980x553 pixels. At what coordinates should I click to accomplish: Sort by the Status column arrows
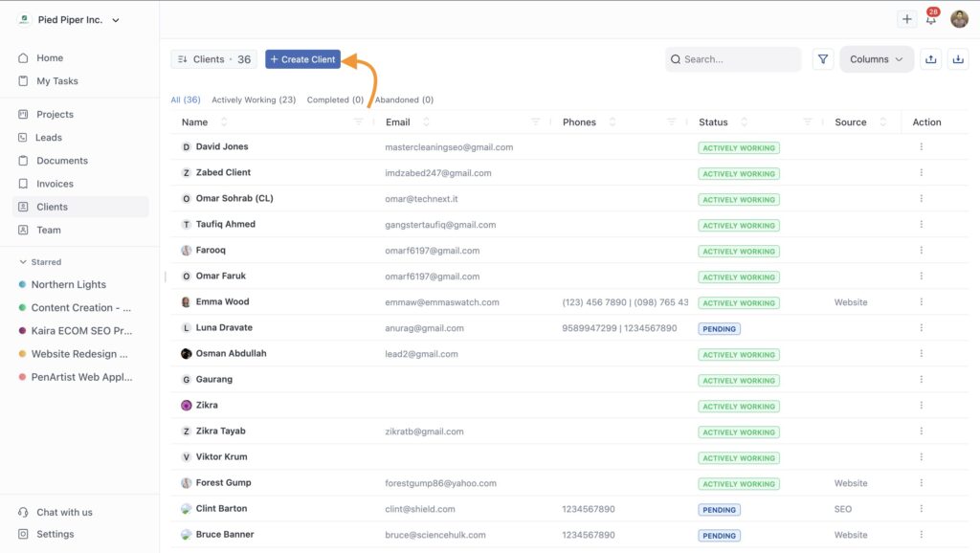[x=745, y=122]
